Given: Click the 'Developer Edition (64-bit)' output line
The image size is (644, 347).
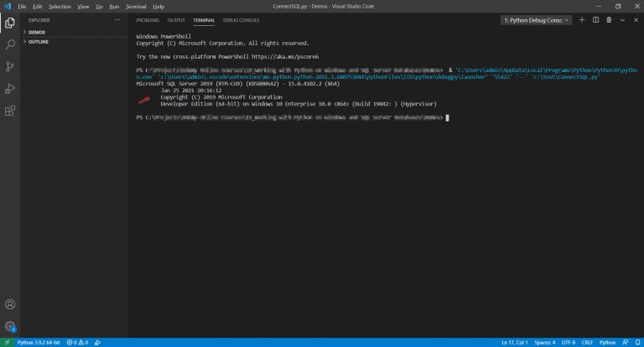Looking at the screenshot, I should pos(299,104).
